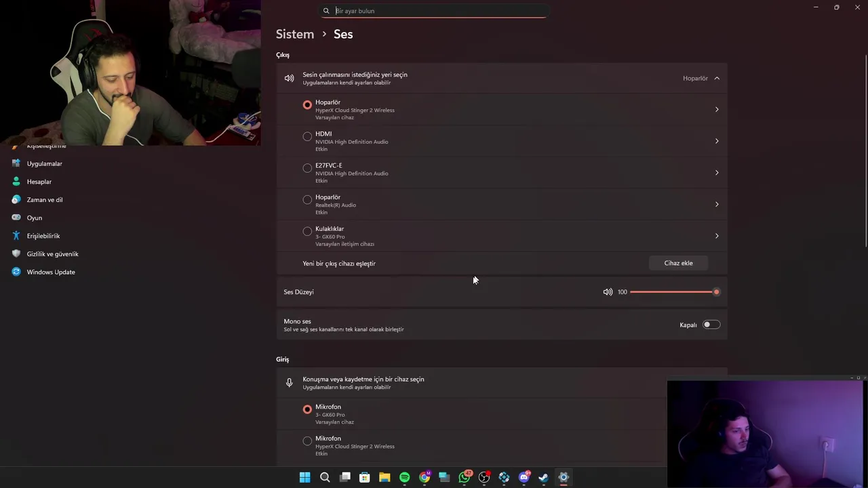Open Task View from taskbar
This screenshot has width=868, height=488.
344,477
